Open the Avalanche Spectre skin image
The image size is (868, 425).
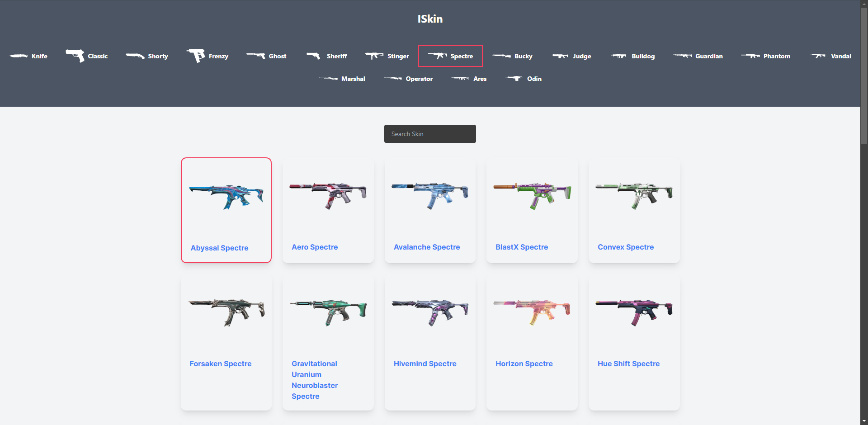(x=430, y=196)
